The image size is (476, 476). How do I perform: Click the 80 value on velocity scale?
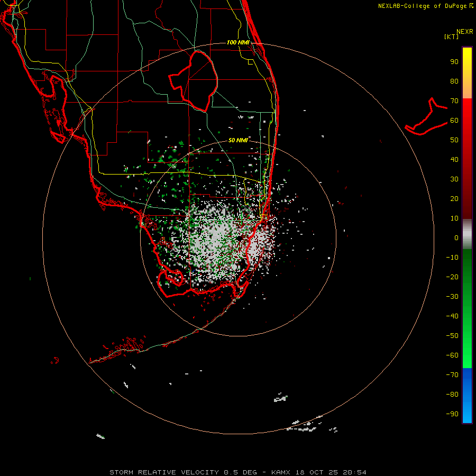coord(454,81)
